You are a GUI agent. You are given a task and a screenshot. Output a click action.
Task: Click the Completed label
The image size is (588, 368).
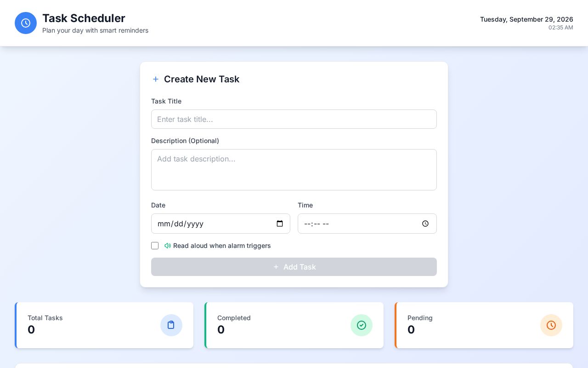coord(234,318)
